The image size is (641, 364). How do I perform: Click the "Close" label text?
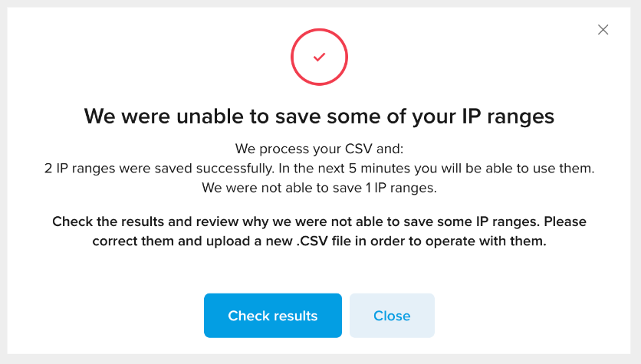pyautogui.click(x=392, y=316)
